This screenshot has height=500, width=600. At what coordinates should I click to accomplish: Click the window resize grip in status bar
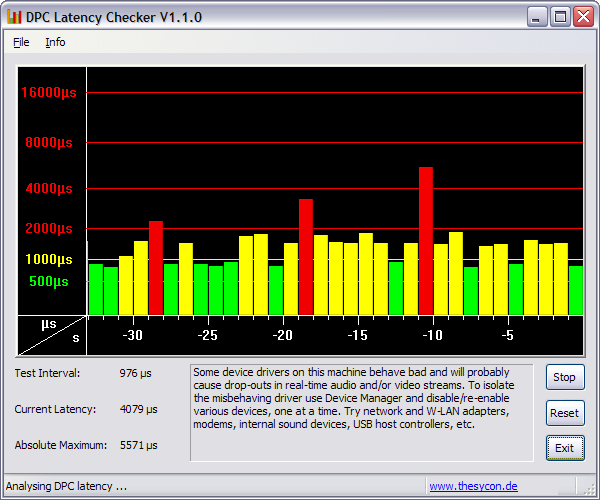588,489
